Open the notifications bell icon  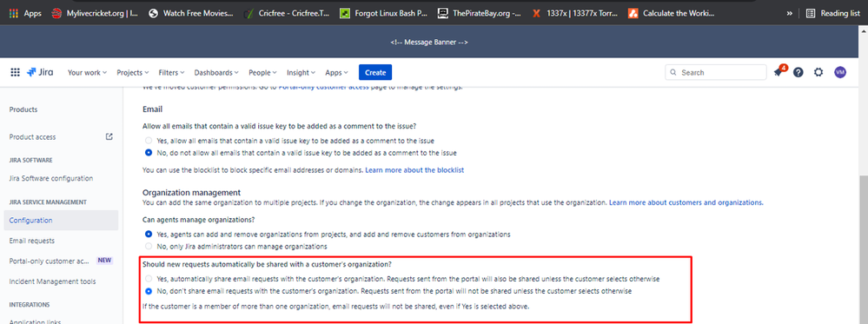coord(779,73)
